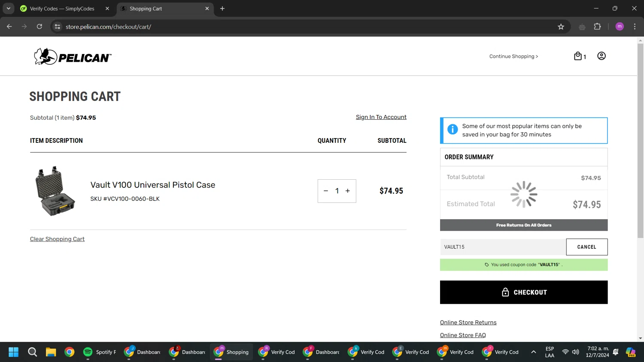Image resolution: width=644 pixels, height=362 pixels.
Task: Click the $74.95 item subtotal price
Action: pyautogui.click(x=391, y=191)
